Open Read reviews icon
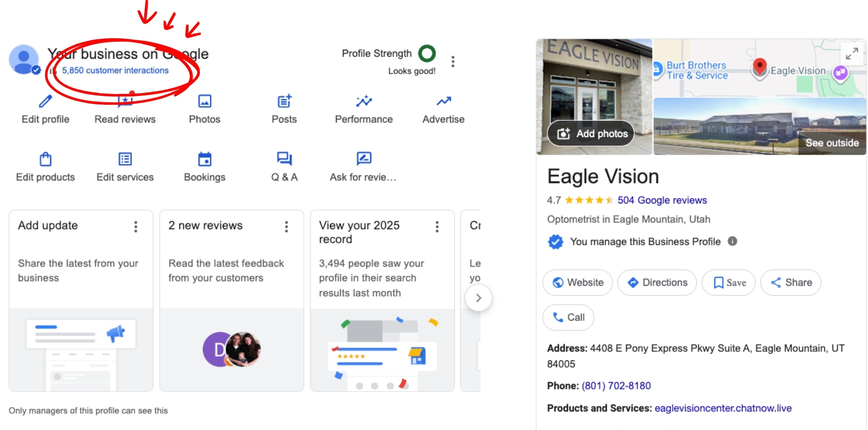 pos(125,101)
